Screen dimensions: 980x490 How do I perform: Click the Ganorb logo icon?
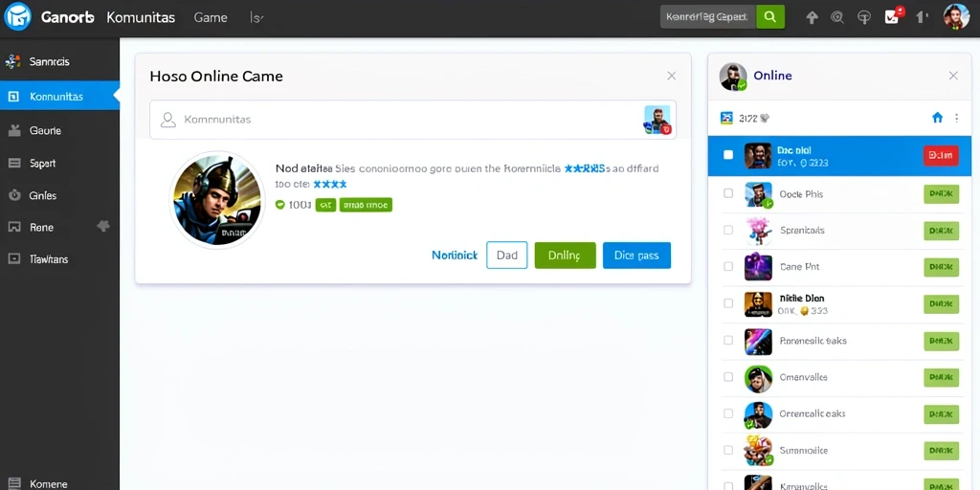pos(17,16)
